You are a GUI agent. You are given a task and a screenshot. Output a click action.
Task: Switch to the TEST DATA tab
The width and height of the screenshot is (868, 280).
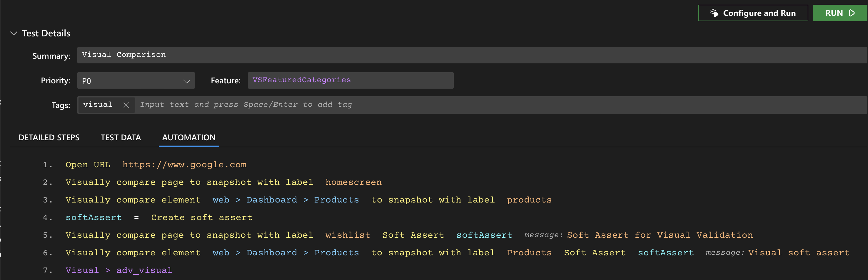click(121, 137)
